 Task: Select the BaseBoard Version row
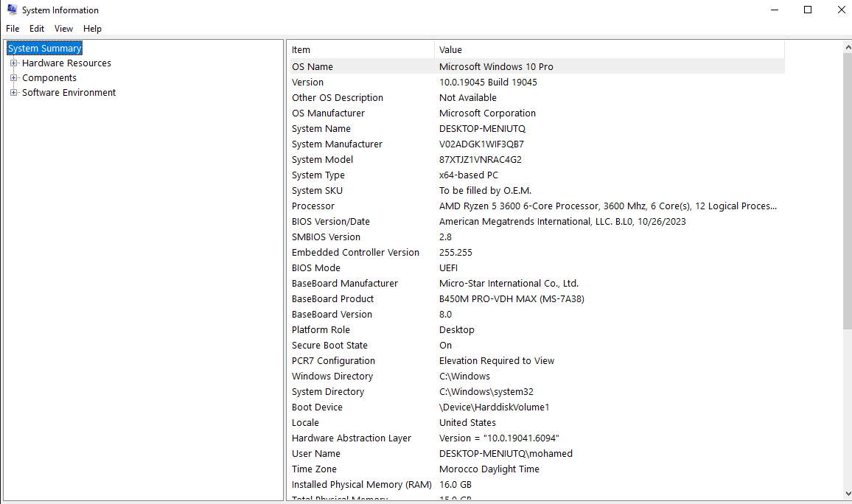click(537, 315)
